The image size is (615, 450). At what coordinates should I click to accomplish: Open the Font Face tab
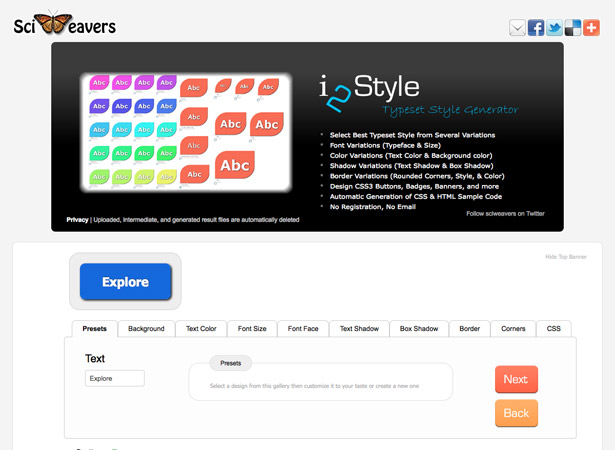[303, 329]
